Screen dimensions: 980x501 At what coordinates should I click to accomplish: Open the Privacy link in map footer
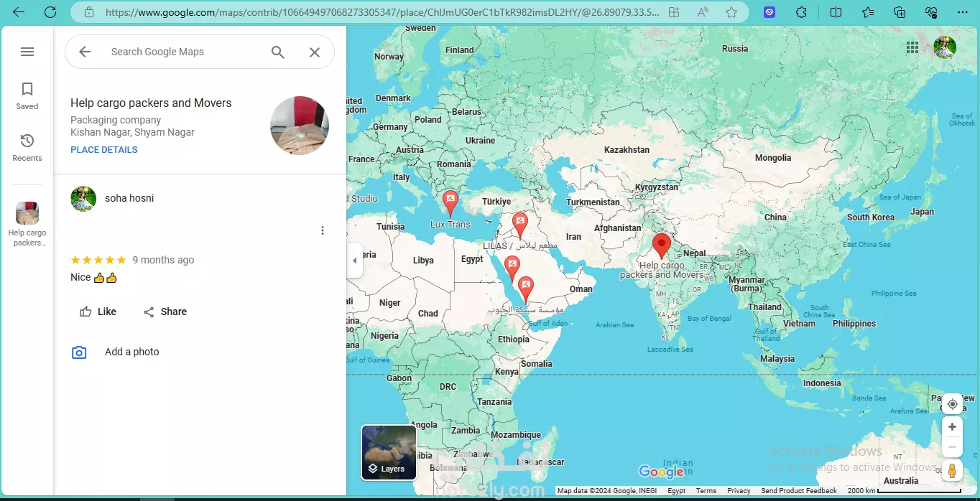(x=739, y=491)
